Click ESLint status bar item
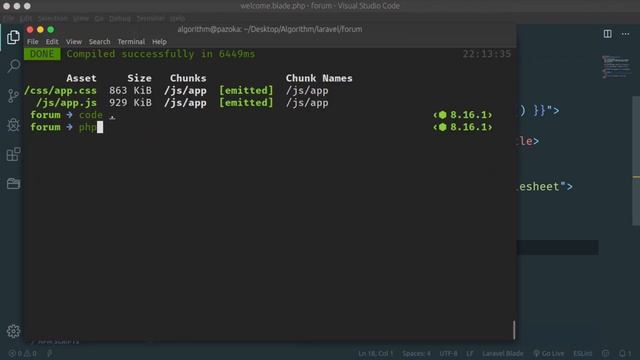The height and width of the screenshot is (360, 640). [x=582, y=353]
